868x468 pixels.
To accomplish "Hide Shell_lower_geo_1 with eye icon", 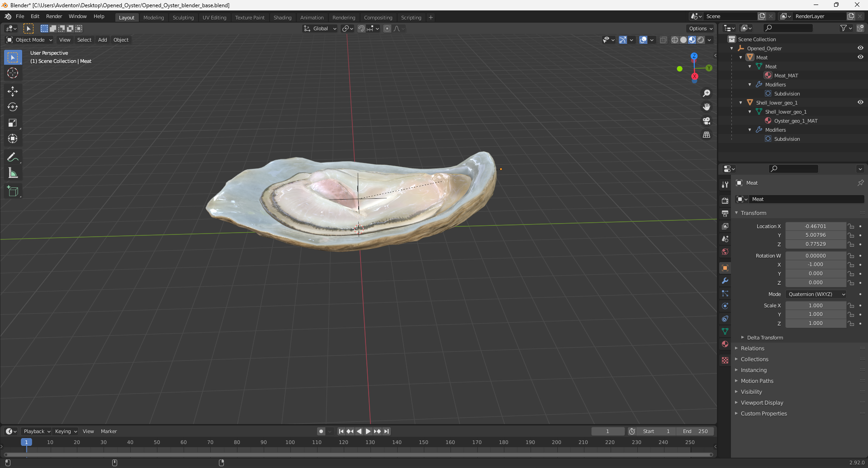I will pos(860,102).
